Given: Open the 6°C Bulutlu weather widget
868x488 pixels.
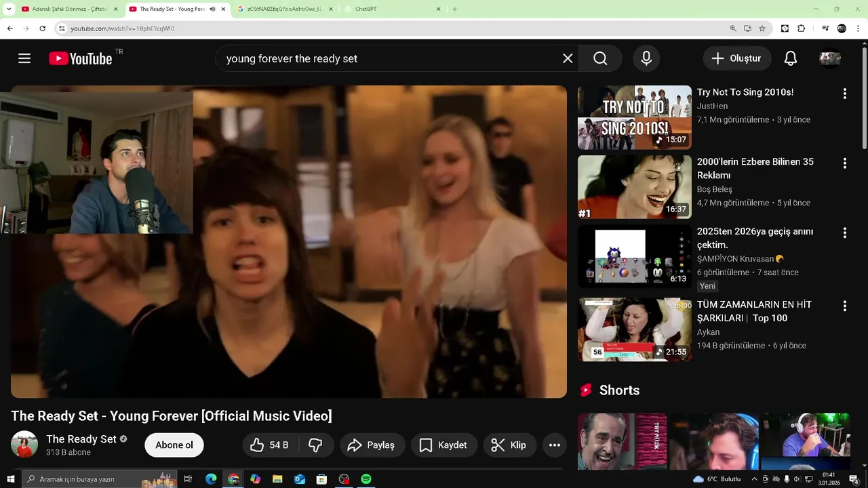Looking at the screenshot, I should [x=717, y=479].
